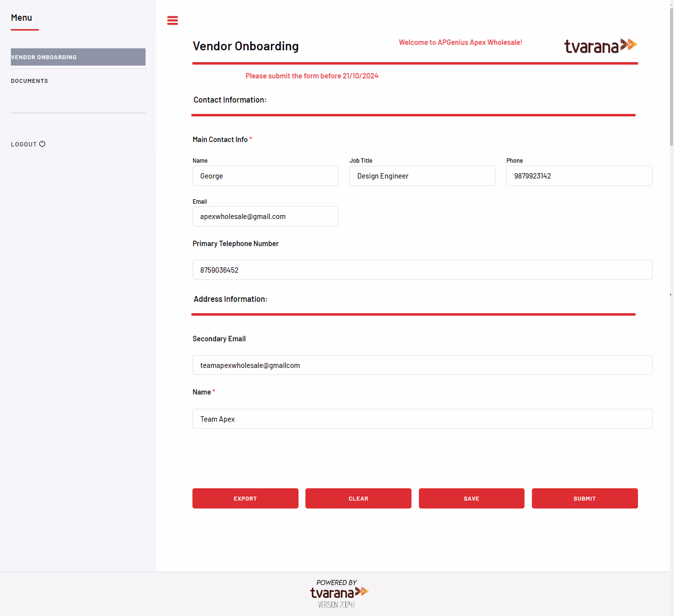
Task: Log out via Logout link
Action: click(28, 144)
